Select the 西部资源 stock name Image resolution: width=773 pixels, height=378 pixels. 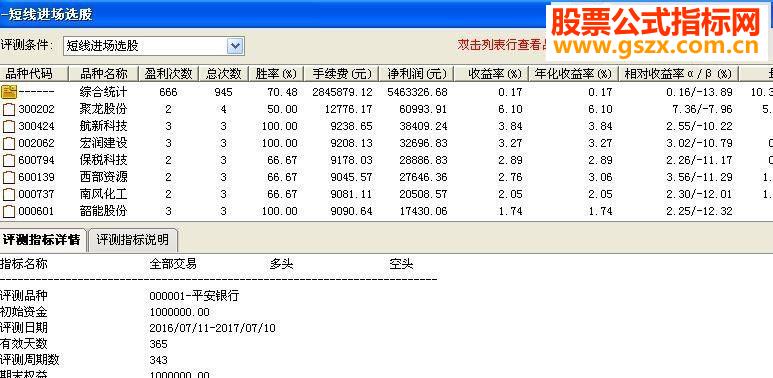pos(104,177)
